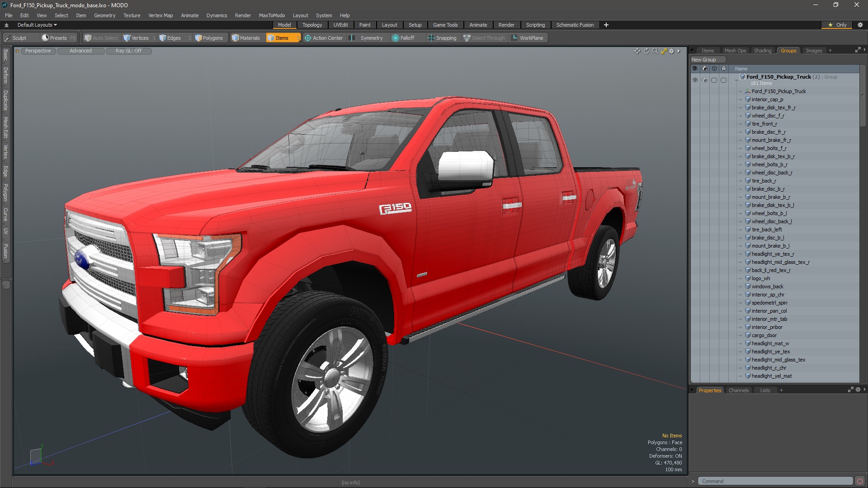Click the record button beside Command field
Image resolution: width=868 pixels, height=488 pixels.
point(860,481)
